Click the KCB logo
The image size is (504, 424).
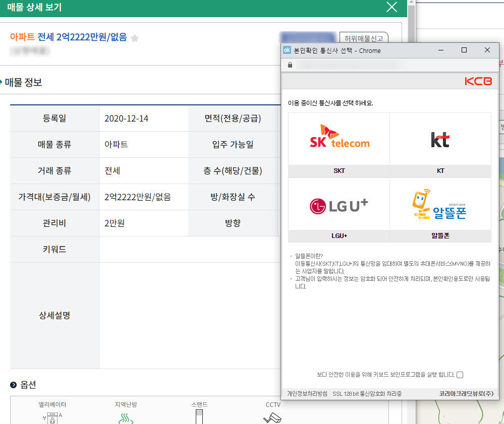click(478, 81)
